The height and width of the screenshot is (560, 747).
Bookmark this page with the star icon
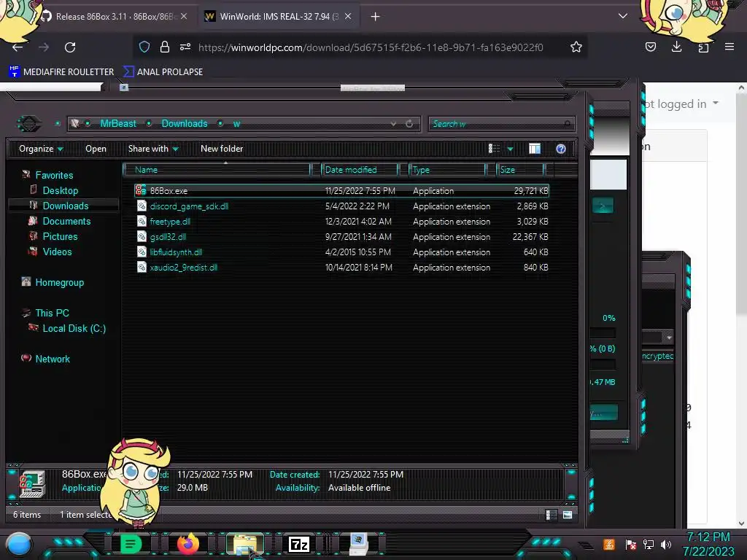click(x=576, y=47)
